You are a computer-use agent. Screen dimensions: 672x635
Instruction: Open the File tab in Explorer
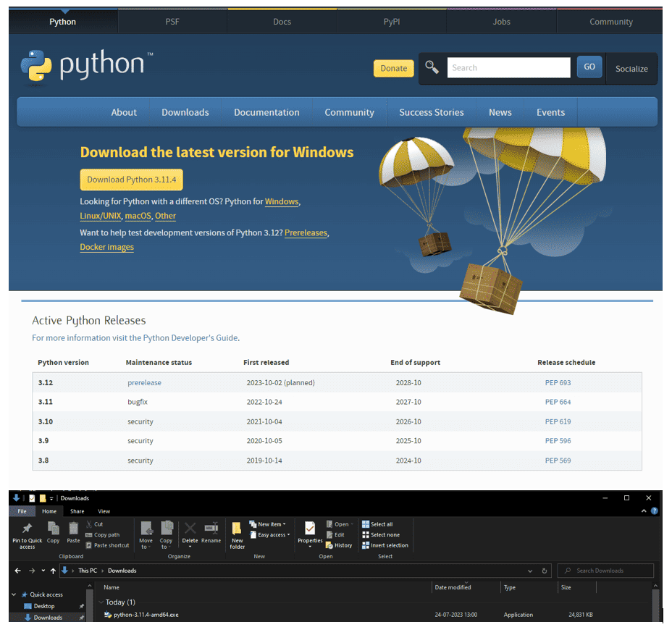[x=22, y=511]
